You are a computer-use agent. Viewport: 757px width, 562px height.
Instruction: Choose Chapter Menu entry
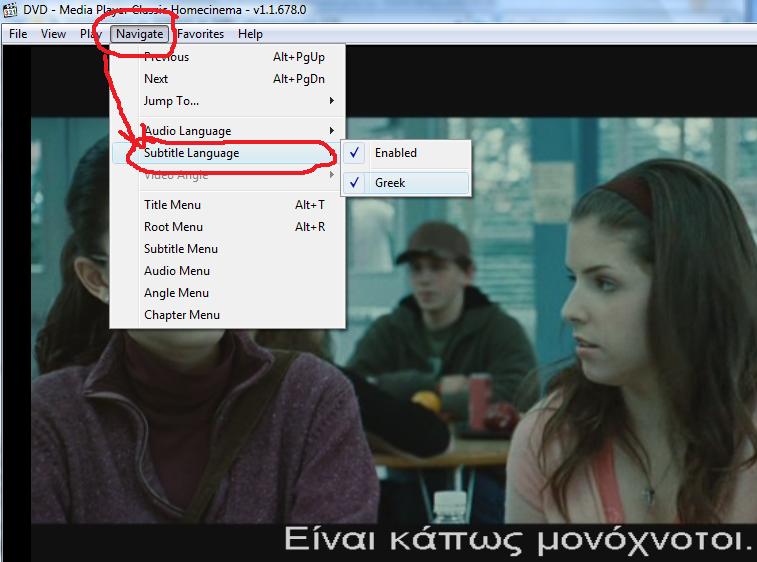coord(227,315)
